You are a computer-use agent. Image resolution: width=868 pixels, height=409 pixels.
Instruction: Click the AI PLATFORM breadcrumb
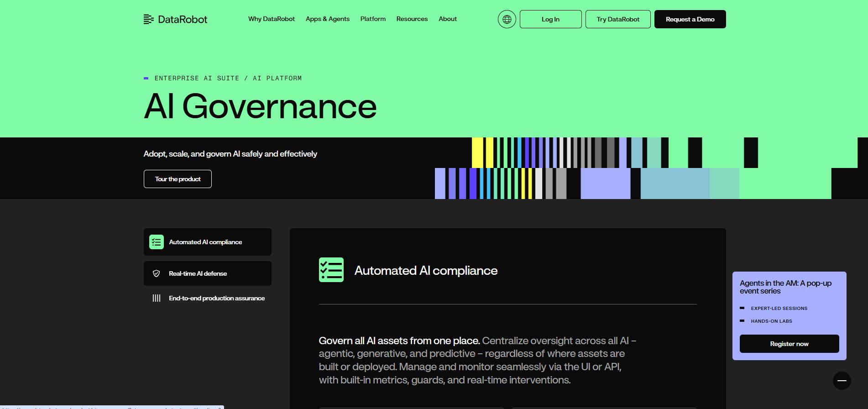pyautogui.click(x=277, y=79)
